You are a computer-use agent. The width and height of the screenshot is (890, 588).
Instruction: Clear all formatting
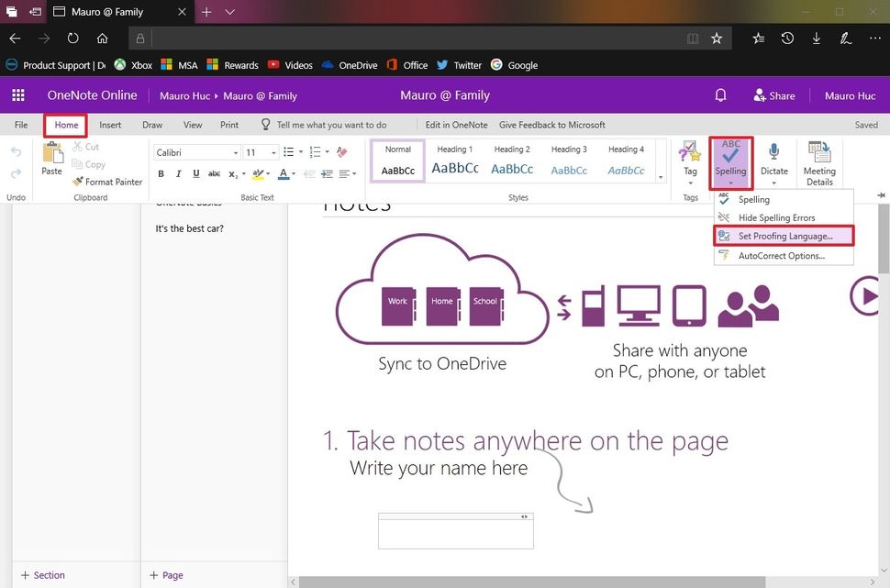[x=342, y=151]
